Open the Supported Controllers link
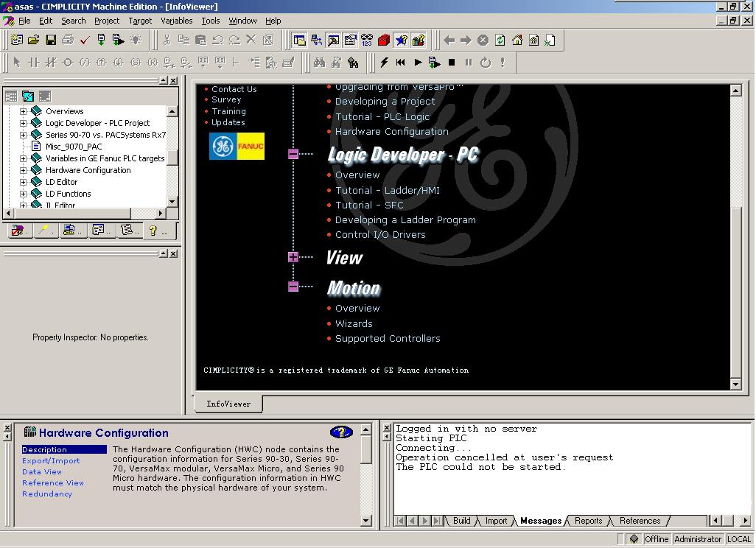Image resolution: width=756 pixels, height=548 pixels. (388, 338)
